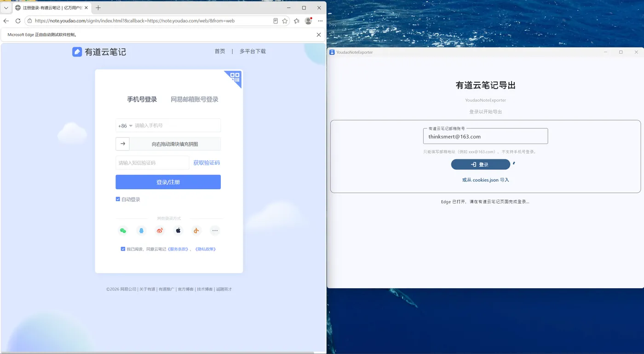The image size is (644, 354).
Task: Close the 注册登录-有道云笔记 tab
Action: (x=86, y=8)
